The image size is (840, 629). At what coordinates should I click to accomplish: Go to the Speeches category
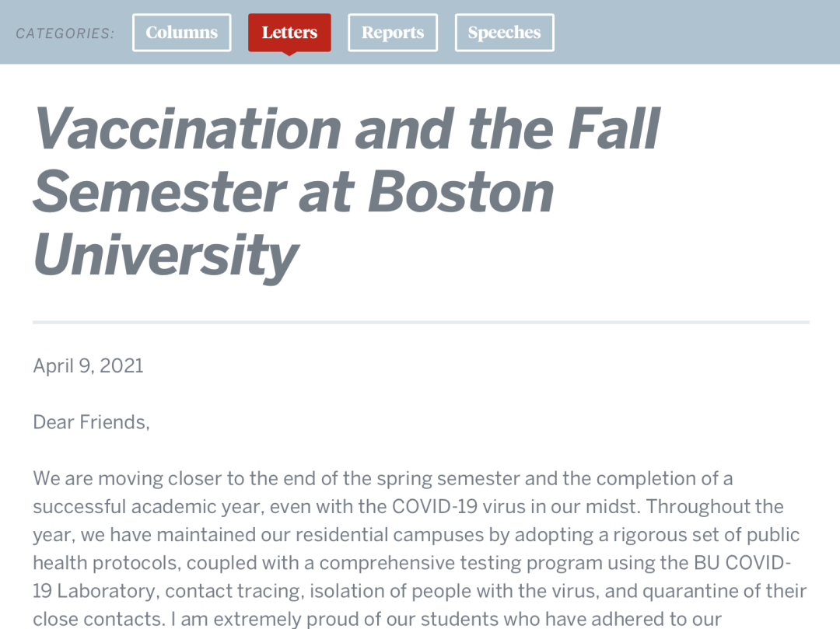tap(504, 33)
